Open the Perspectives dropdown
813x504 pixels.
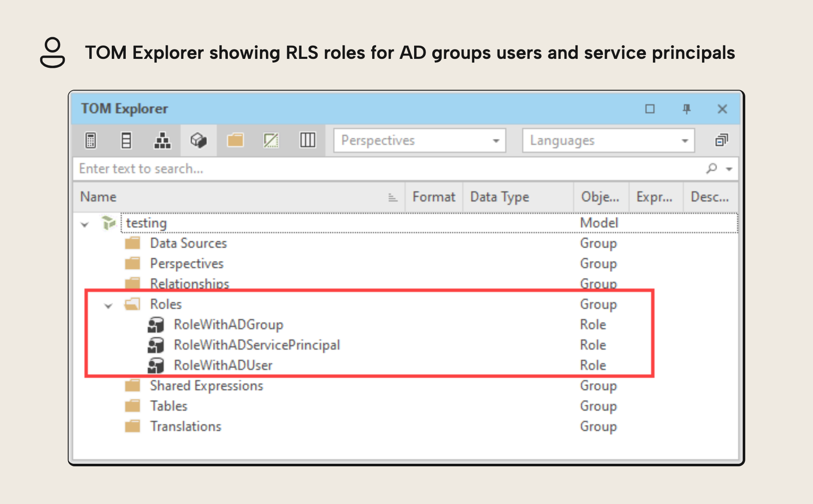pyautogui.click(x=420, y=140)
